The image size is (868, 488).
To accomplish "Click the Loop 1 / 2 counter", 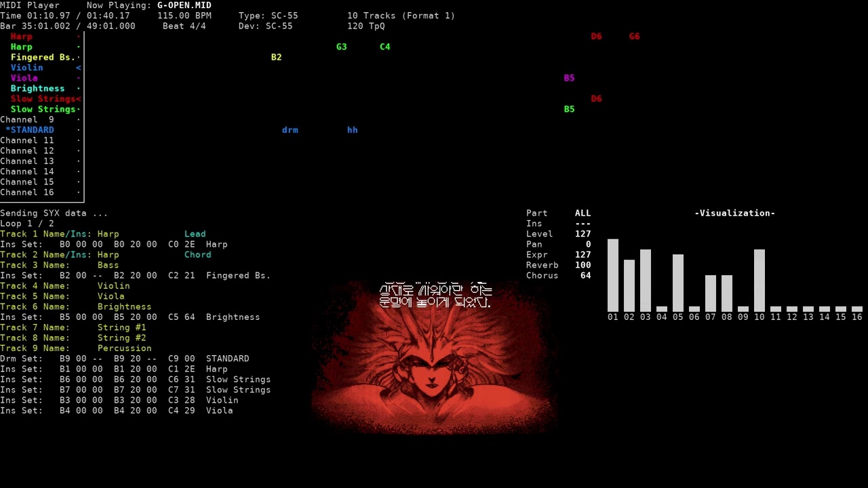I will [x=27, y=224].
